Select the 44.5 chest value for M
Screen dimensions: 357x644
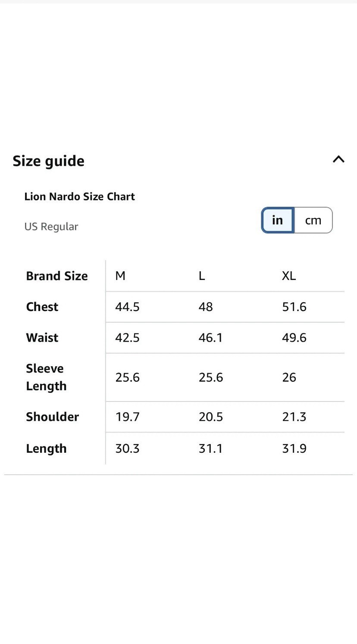point(127,307)
